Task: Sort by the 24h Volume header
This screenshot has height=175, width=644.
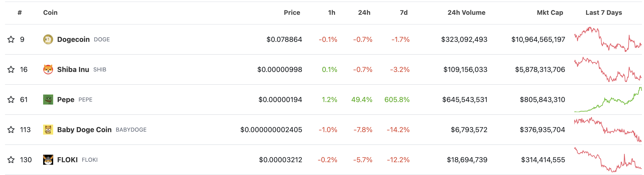Action: 466,13
